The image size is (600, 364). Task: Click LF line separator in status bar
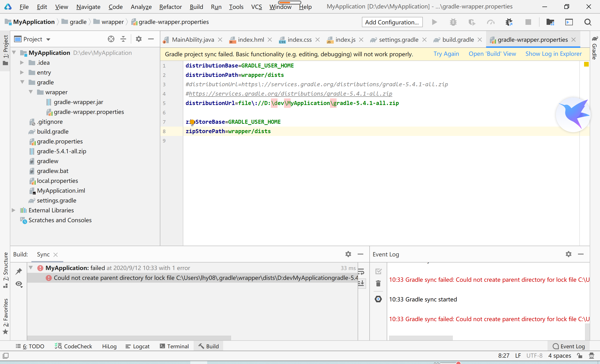518,356
